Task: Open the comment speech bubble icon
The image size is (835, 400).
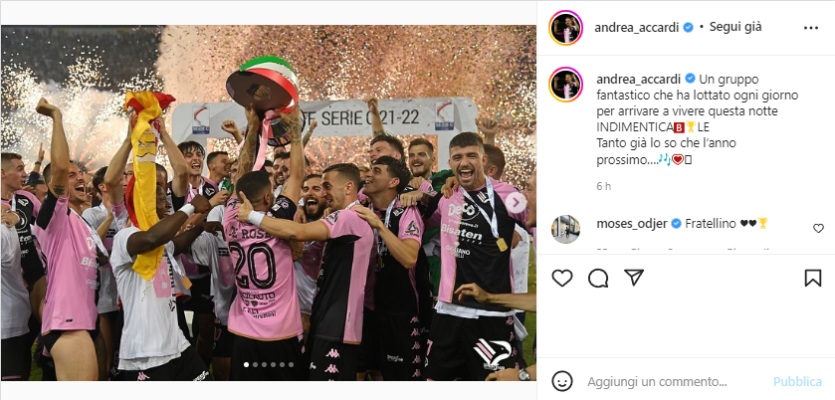Action: pos(598,278)
